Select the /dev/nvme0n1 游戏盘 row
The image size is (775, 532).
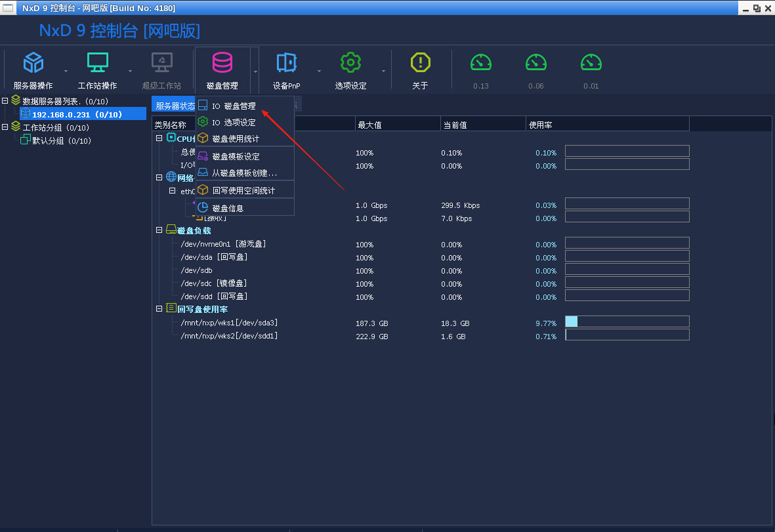coord(217,243)
